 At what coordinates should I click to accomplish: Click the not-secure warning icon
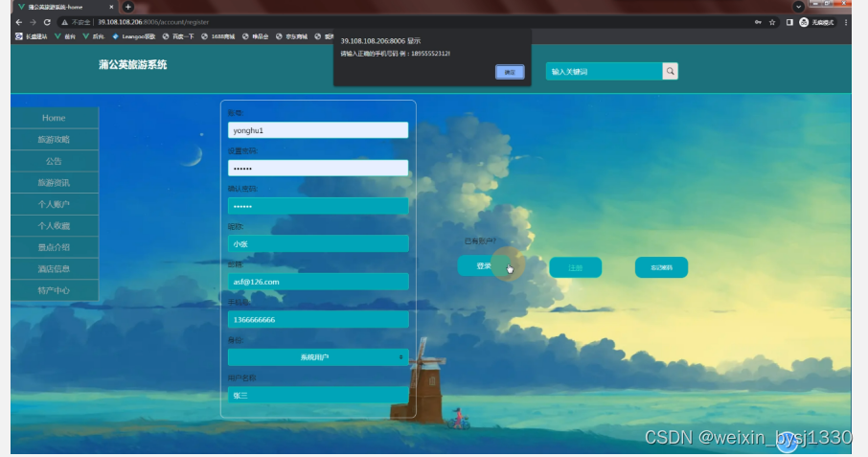65,22
